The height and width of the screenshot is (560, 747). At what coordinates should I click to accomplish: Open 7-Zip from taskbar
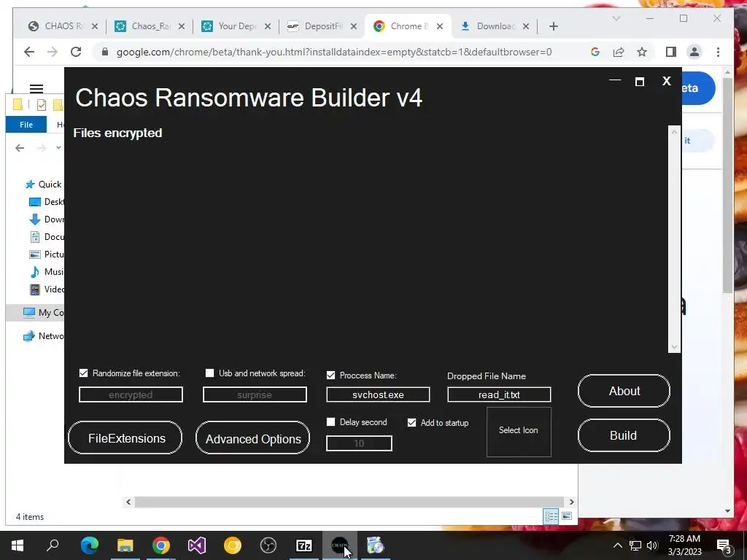[304, 545]
